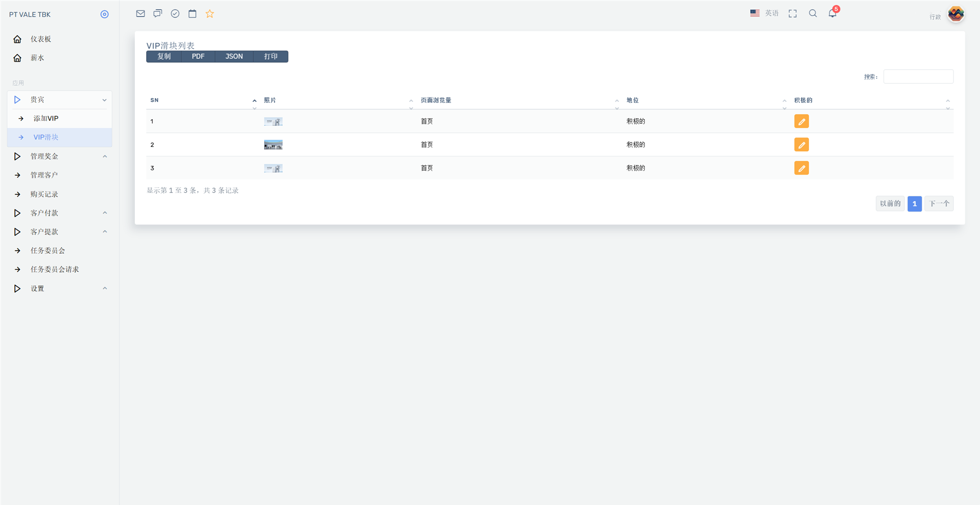Click the arrow icon beside 管理客户
The image size is (980, 505).
coord(18,175)
